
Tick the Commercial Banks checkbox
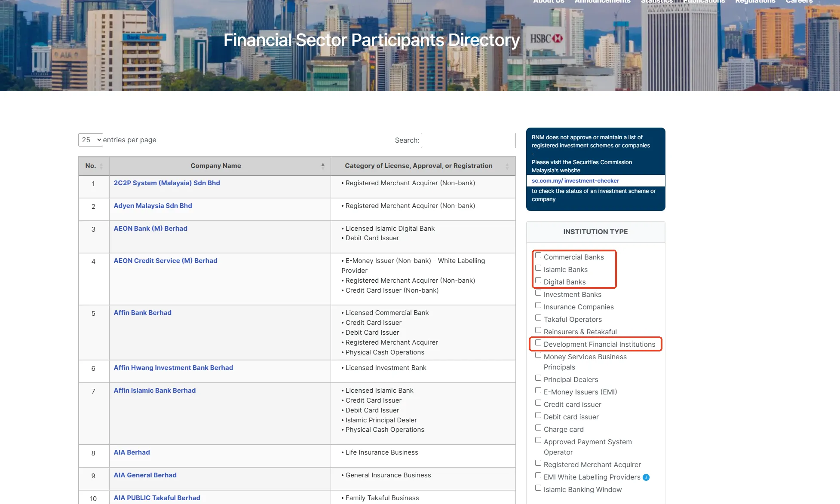click(x=538, y=256)
